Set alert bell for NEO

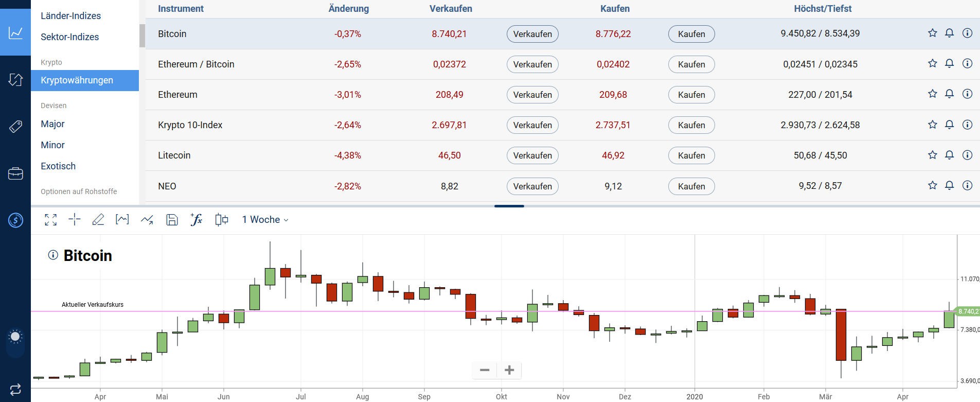tap(950, 185)
